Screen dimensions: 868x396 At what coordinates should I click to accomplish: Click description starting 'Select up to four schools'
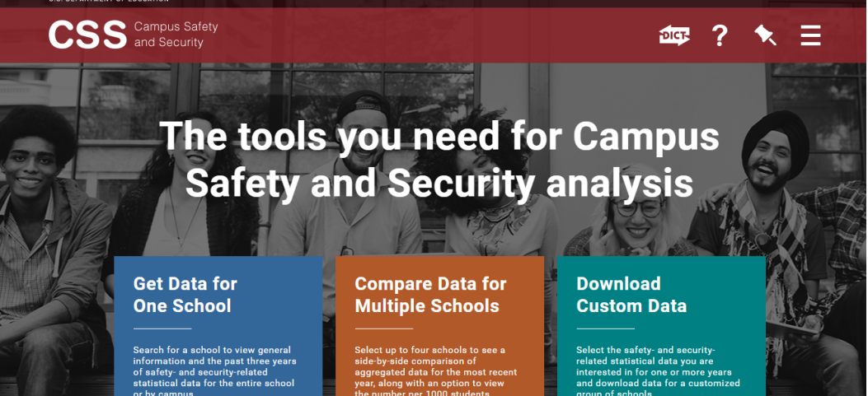[x=436, y=371]
